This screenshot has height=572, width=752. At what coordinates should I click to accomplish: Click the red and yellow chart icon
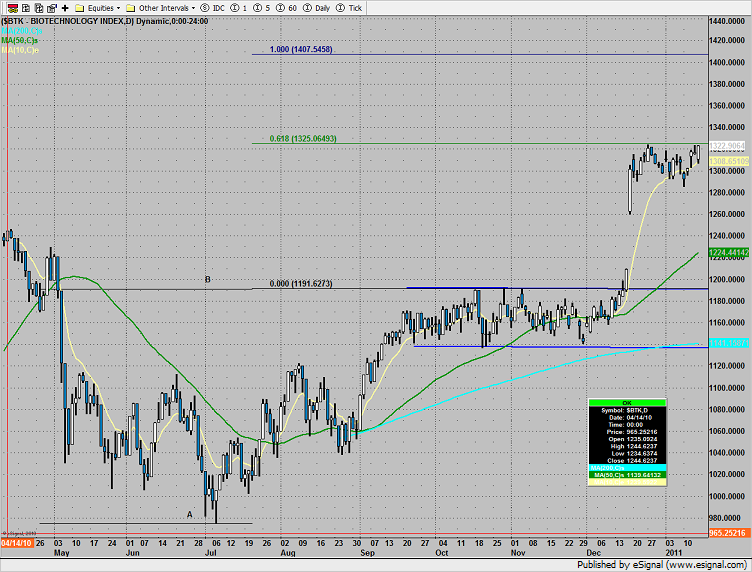(13, 8)
